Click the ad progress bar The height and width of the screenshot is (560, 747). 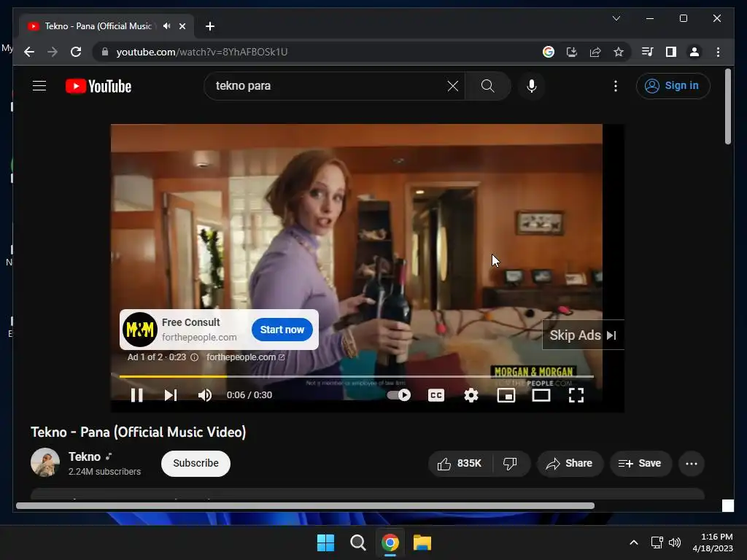[x=356, y=376]
